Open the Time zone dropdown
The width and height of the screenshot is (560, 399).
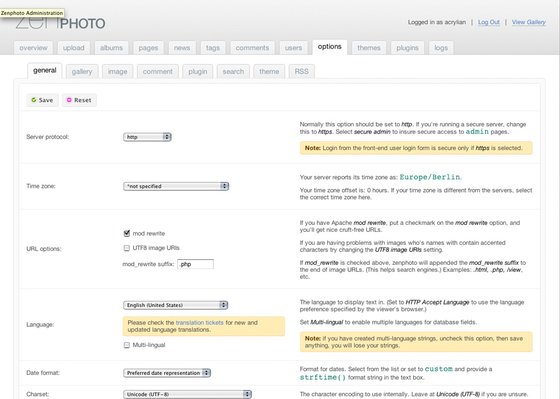point(176,186)
